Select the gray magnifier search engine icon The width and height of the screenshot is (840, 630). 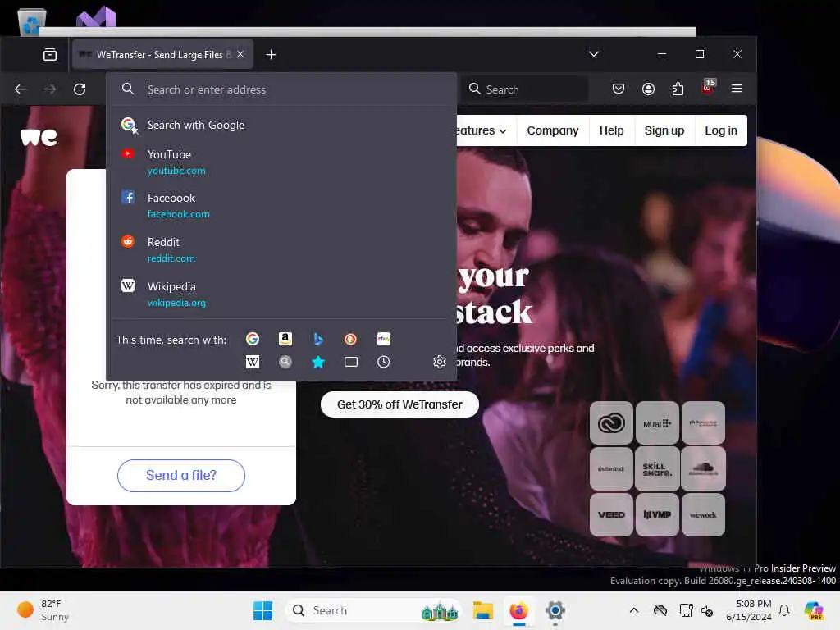(x=285, y=362)
